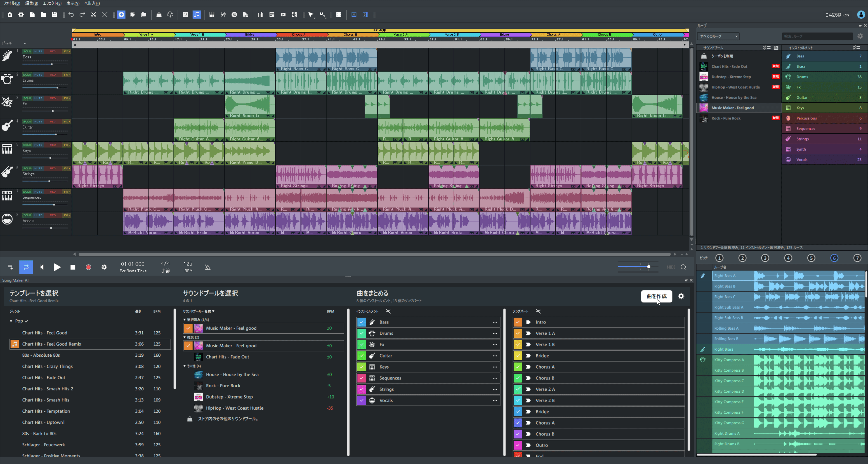Solo the Drums track

click(27, 75)
